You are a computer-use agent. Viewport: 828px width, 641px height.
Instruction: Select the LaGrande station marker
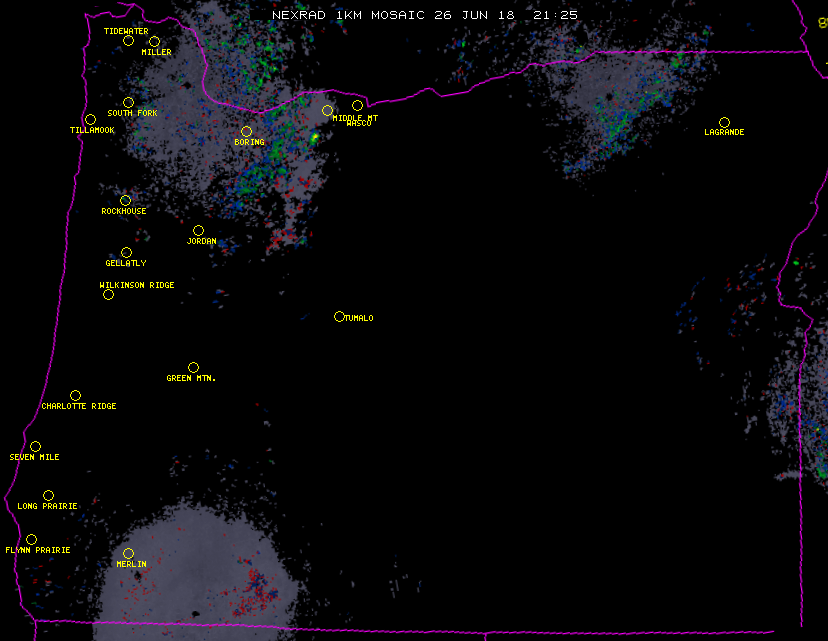tap(724, 123)
